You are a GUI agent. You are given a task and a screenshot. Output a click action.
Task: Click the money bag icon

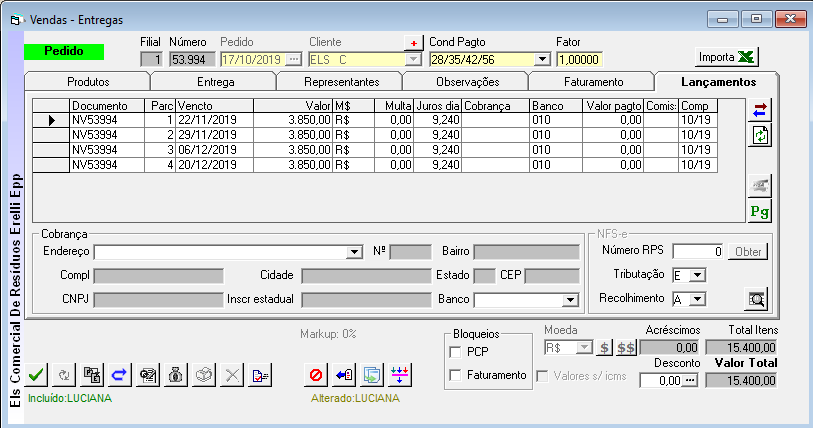click(x=173, y=375)
